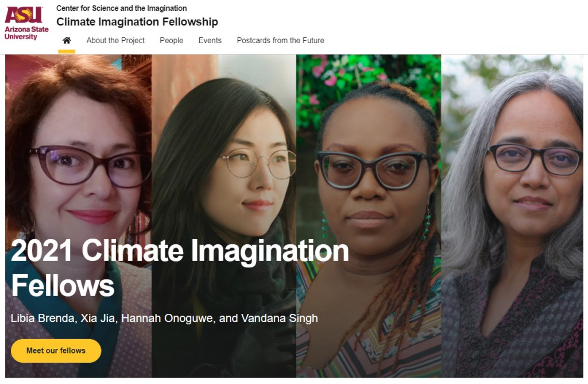This screenshot has height=384, width=588.
Task: Follow the Center for Science and the Imagination link
Action: [x=121, y=8]
